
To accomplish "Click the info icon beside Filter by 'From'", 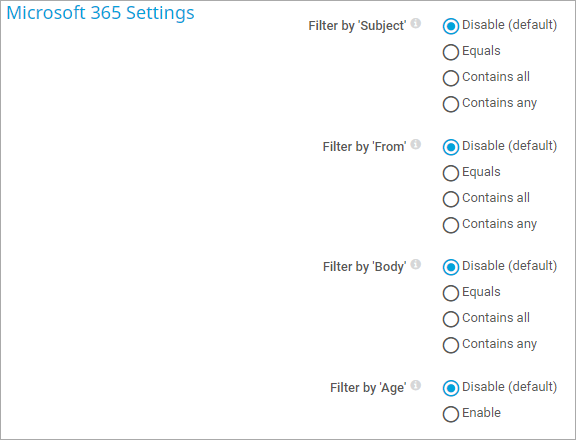I will pyautogui.click(x=415, y=144).
